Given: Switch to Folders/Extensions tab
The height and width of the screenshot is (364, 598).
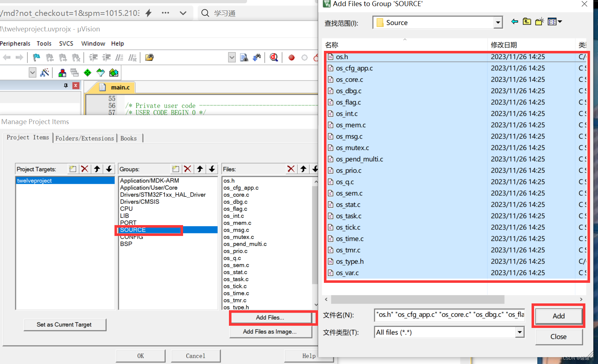Looking at the screenshot, I should click(x=85, y=138).
